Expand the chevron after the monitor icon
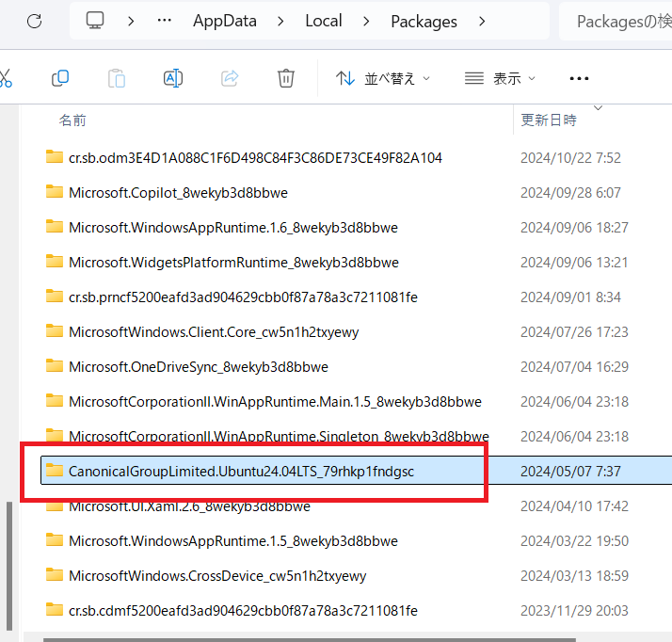The width and height of the screenshot is (672, 642). [x=131, y=21]
